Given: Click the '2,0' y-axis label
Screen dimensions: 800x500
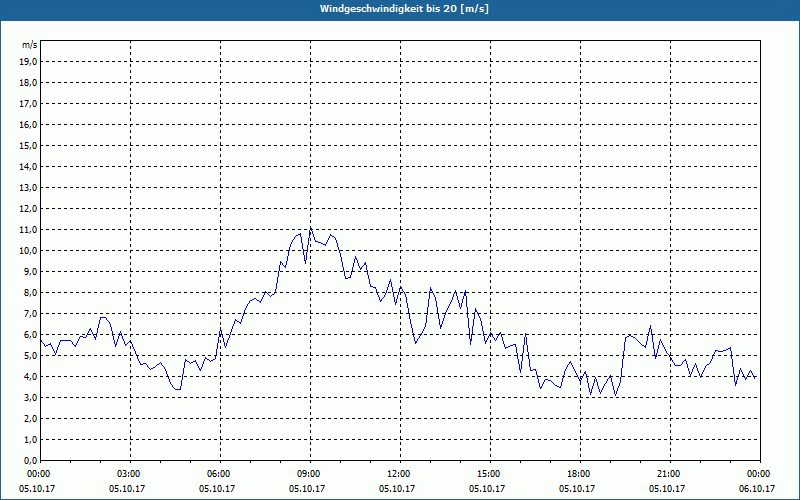Looking at the screenshot, I should pyautogui.click(x=31, y=419).
